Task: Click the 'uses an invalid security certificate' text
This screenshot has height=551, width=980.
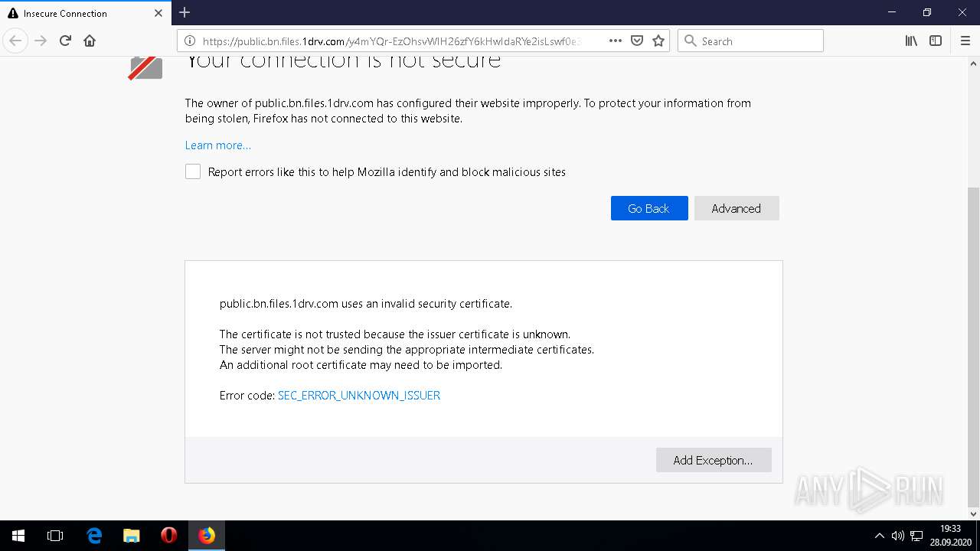Action: [x=426, y=304]
